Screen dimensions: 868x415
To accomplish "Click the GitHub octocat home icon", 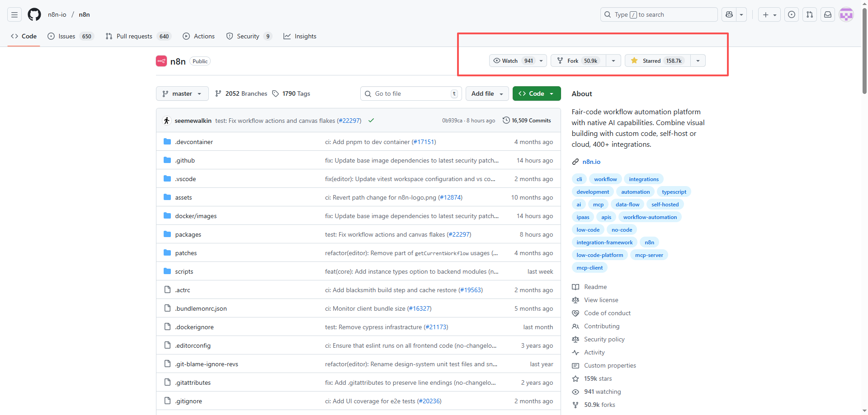I will point(34,14).
